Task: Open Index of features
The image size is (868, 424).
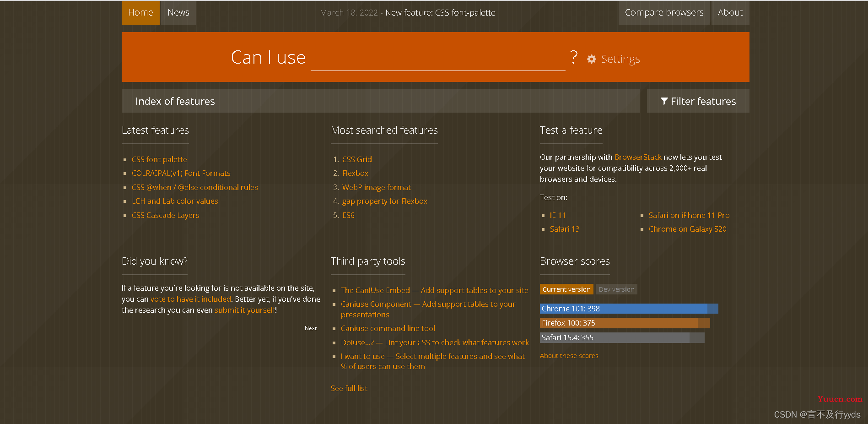Action: (381, 101)
